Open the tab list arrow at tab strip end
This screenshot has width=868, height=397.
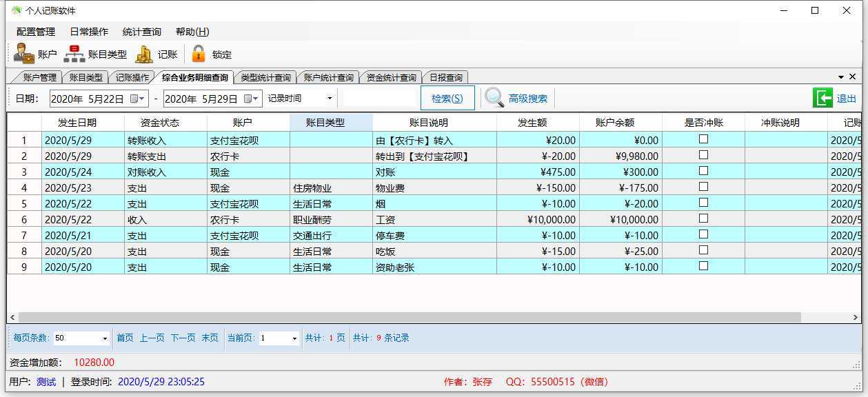[x=841, y=77]
